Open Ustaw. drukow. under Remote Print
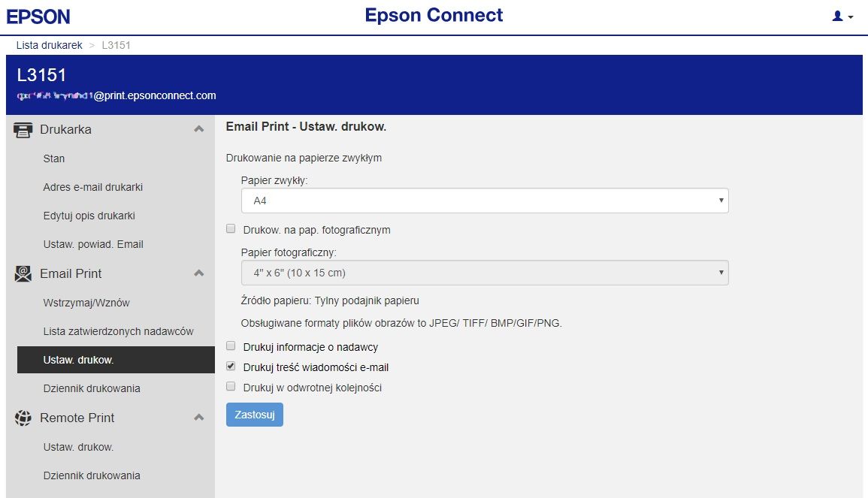The image size is (868, 498). tap(79, 447)
